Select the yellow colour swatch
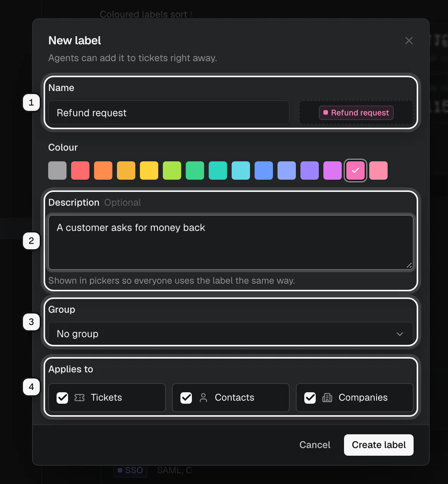The image size is (448, 484). (x=149, y=171)
